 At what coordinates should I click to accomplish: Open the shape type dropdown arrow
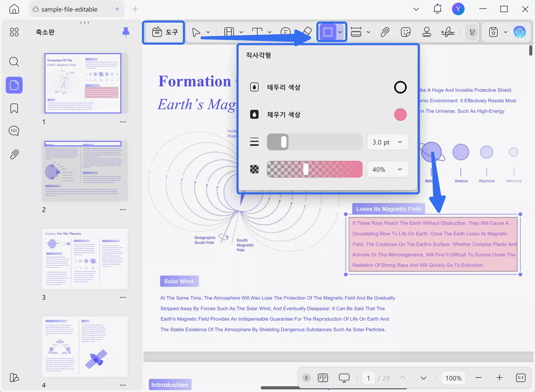tap(340, 32)
